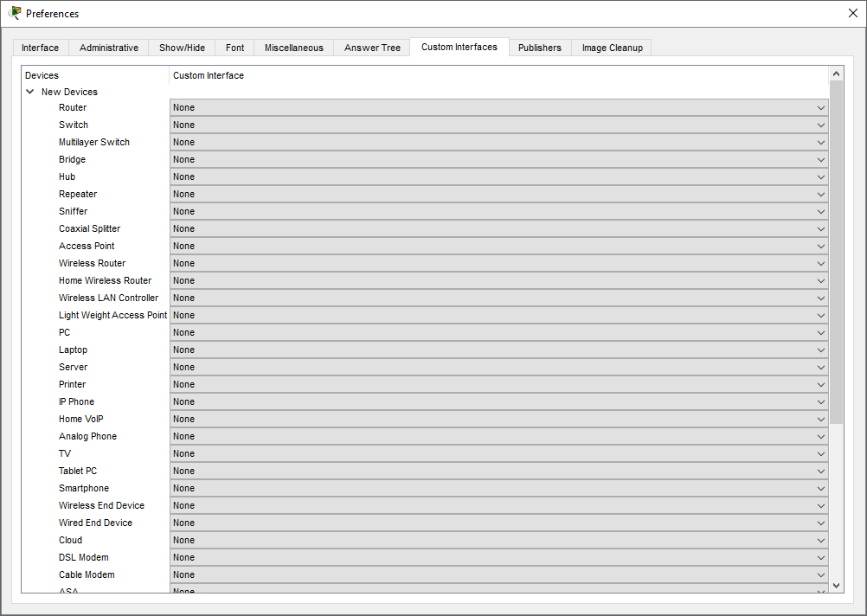Open the Publishers tab

pyautogui.click(x=539, y=48)
